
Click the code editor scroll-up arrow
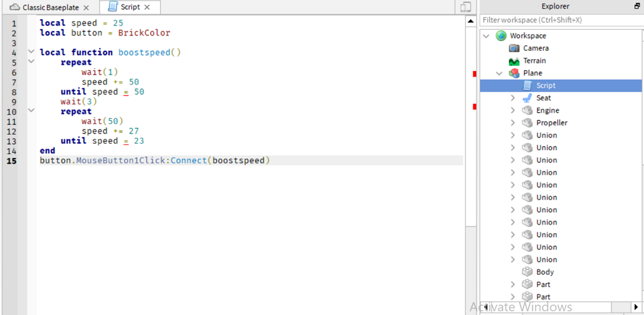pyautogui.click(x=471, y=21)
